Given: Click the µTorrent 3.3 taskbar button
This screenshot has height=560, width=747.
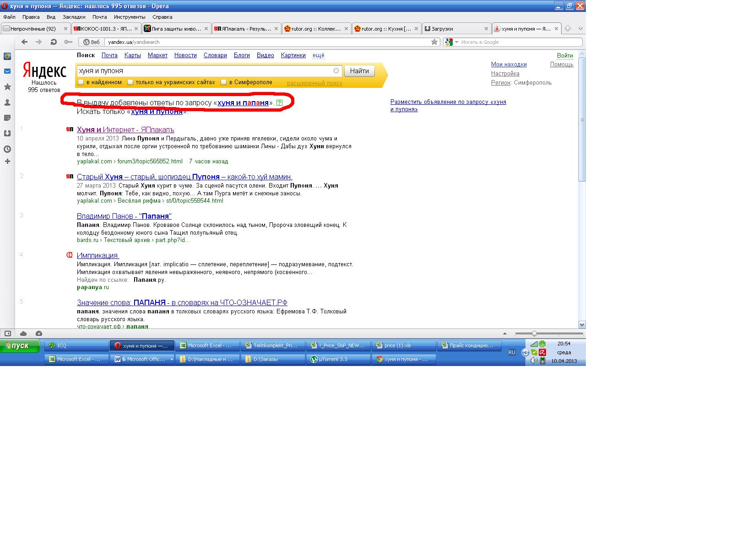Looking at the screenshot, I should coord(338,360).
